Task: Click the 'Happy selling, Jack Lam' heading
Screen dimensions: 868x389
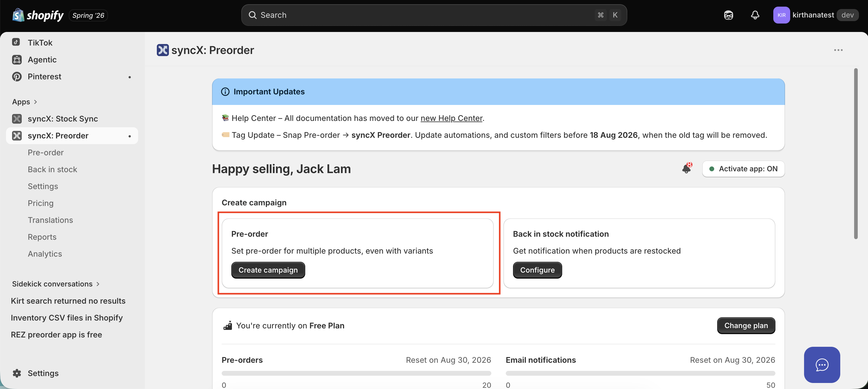Action: (x=281, y=169)
